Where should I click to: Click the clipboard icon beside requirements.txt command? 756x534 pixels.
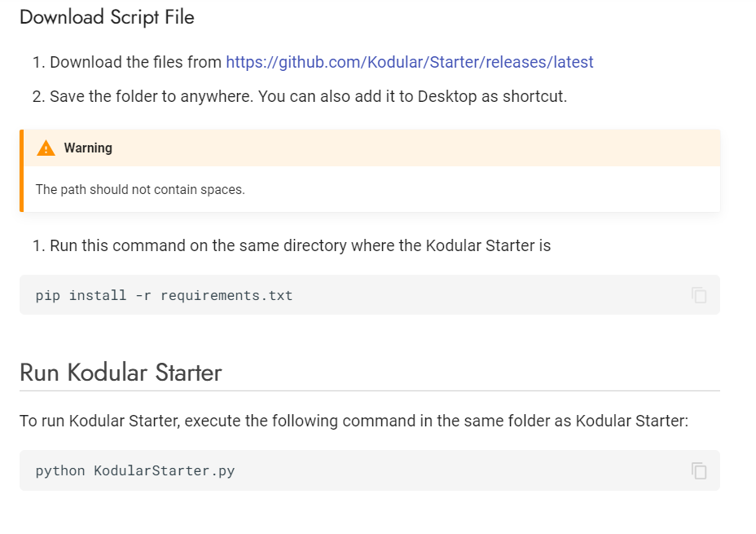tap(698, 294)
